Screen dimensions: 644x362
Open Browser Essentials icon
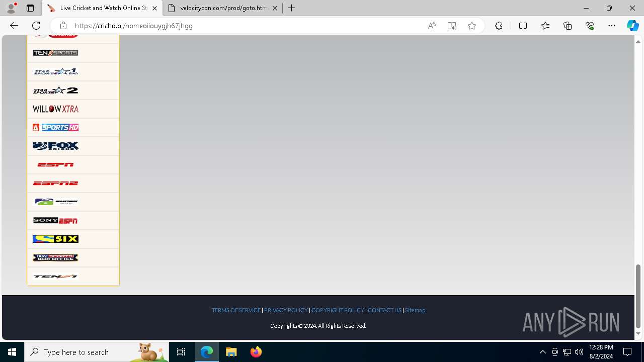click(x=590, y=26)
